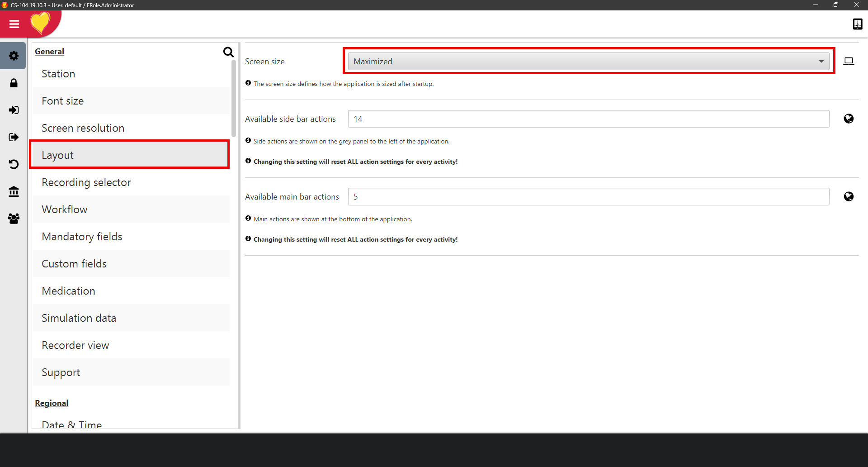Click the gear settings sidebar icon
This screenshot has height=467, width=868.
pyautogui.click(x=14, y=56)
